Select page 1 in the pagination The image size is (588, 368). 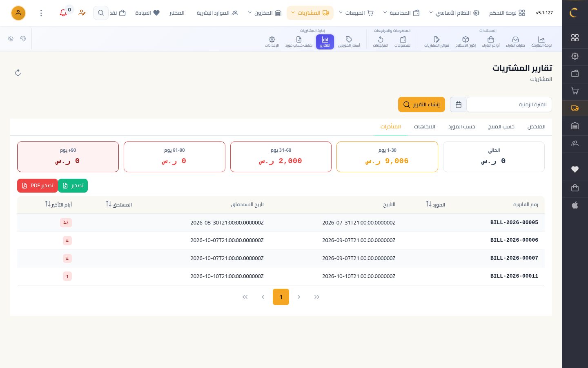point(281,297)
